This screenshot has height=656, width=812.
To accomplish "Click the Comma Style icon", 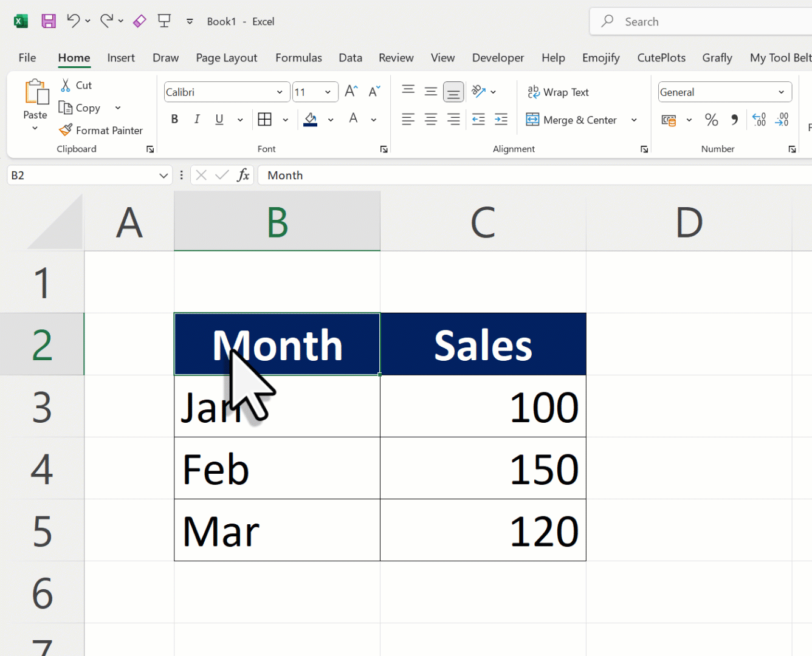I will [x=734, y=120].
